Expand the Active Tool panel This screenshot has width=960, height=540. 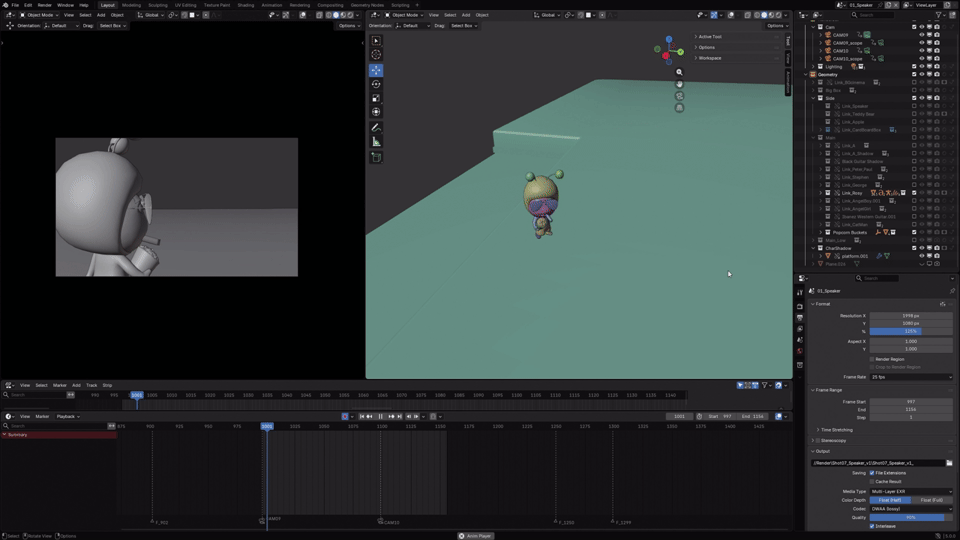[x=709, y=37]
